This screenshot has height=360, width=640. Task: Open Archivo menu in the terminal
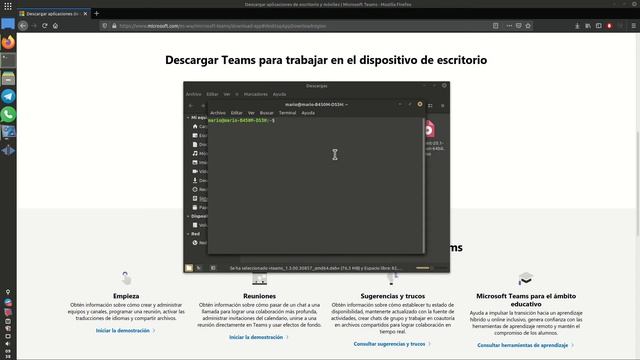[218, 113]
